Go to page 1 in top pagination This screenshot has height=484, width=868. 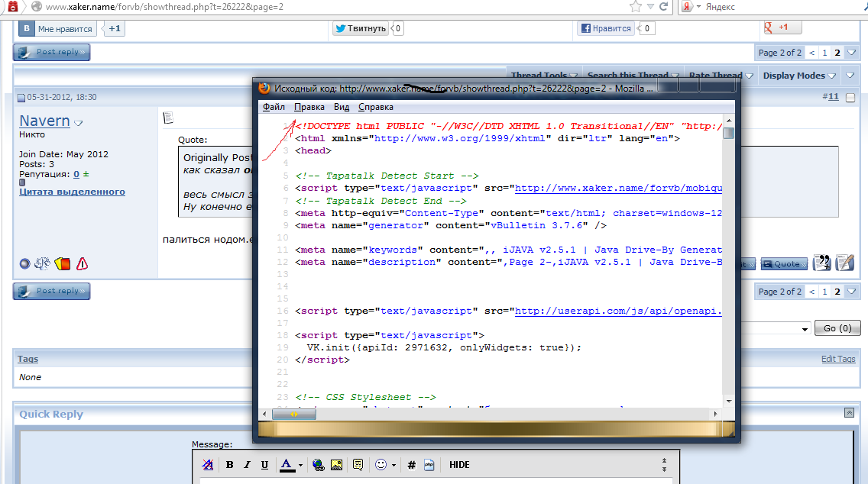click(x=824, y=53)
